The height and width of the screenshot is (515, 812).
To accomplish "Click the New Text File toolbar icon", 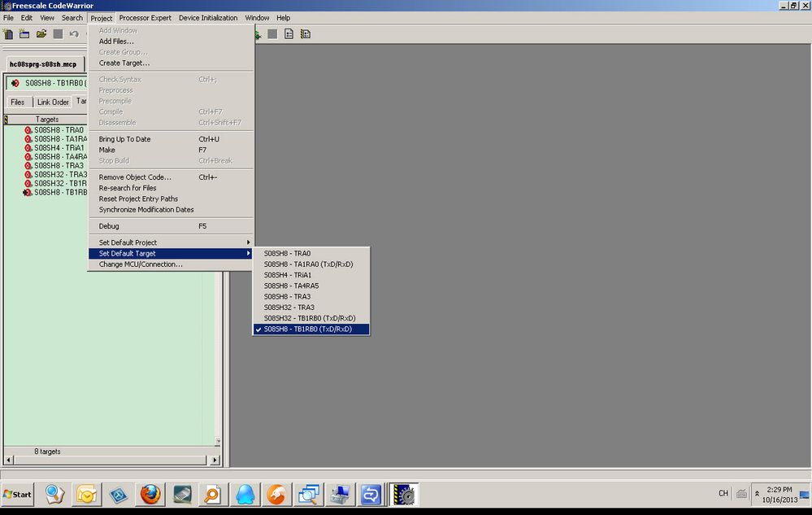I will coord(8,34).
